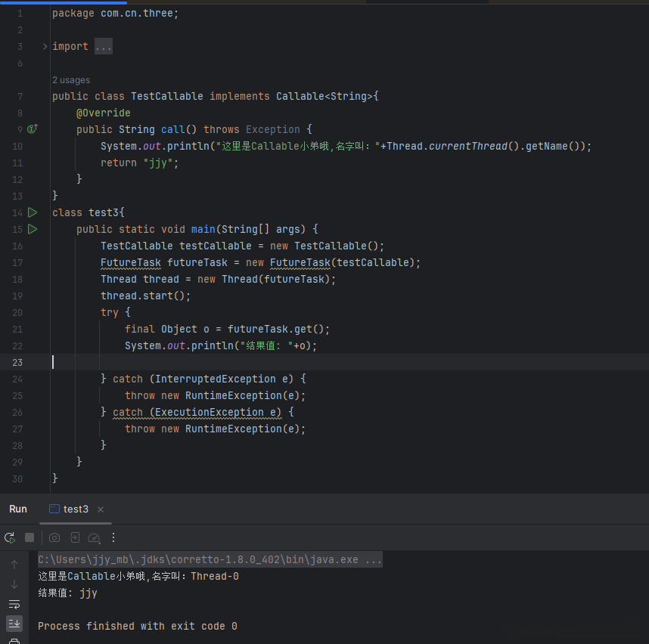Screen dimensions: 649x644
Task: Click the '2 usages' hint link
Action: 71,80
